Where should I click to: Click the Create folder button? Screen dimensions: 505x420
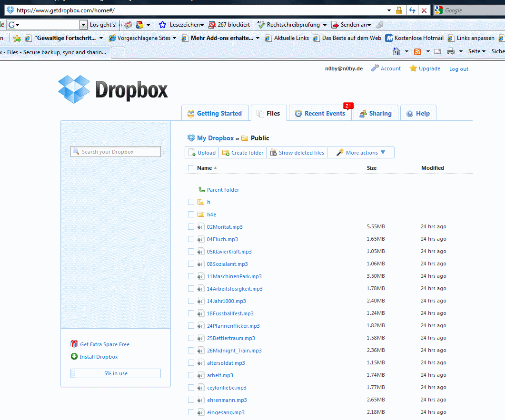click(243, 153)
